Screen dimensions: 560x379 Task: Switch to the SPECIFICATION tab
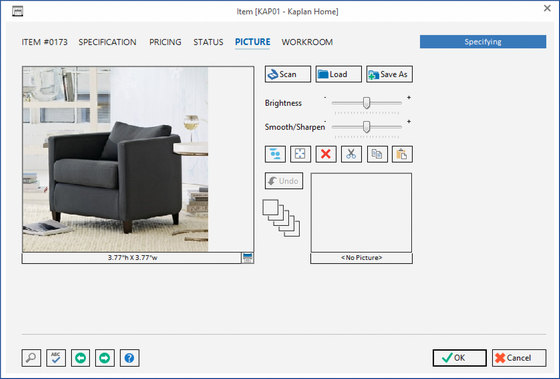(x=107, y=42)
